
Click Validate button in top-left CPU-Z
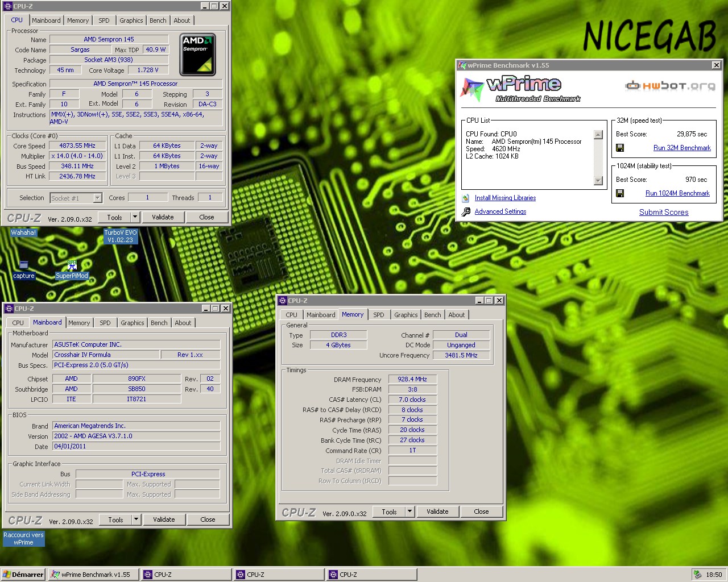[163, 217]
